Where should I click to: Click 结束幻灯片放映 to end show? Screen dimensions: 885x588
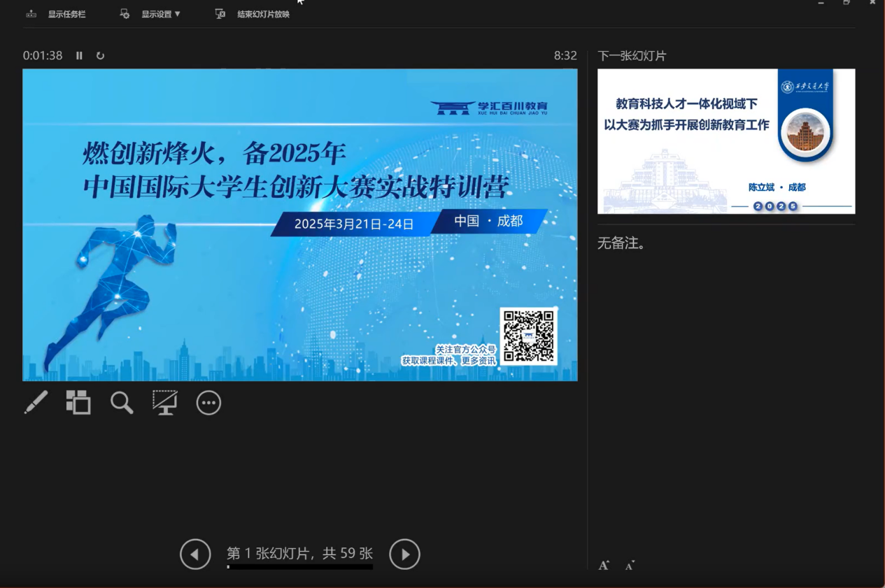[253, 14]
